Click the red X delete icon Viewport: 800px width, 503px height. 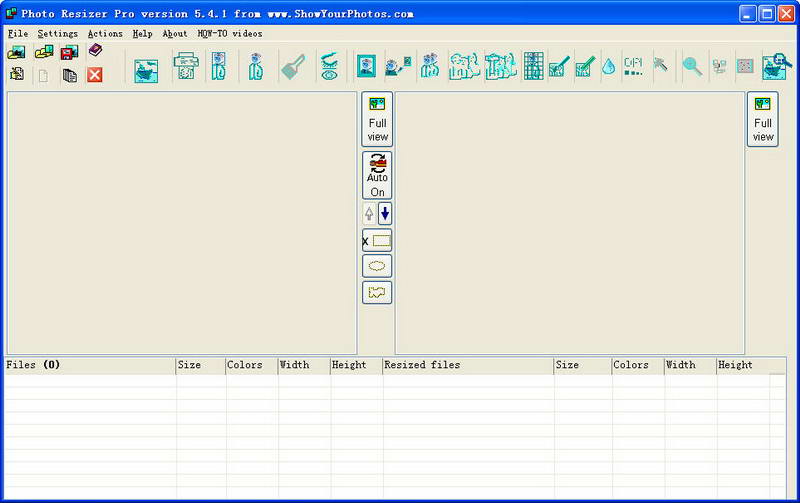(x=95, y=75)
